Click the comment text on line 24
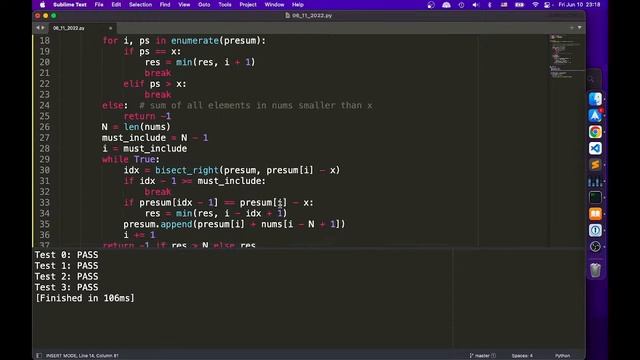 point(256,105)
